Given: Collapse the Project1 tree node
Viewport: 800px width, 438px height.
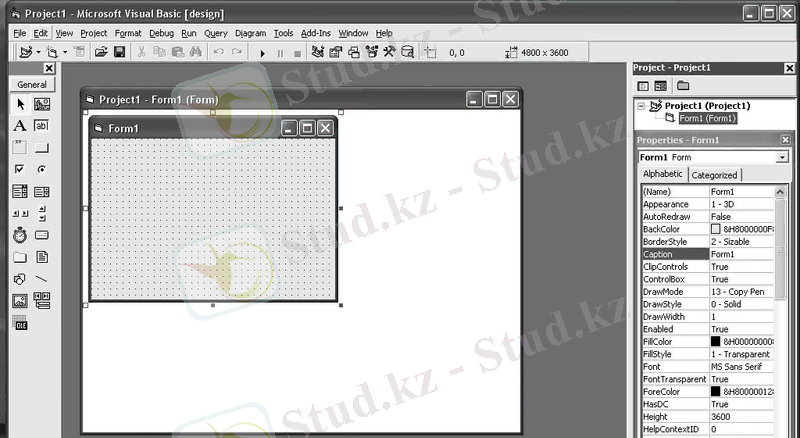Looking at the screenshot, I should point(641,106).
